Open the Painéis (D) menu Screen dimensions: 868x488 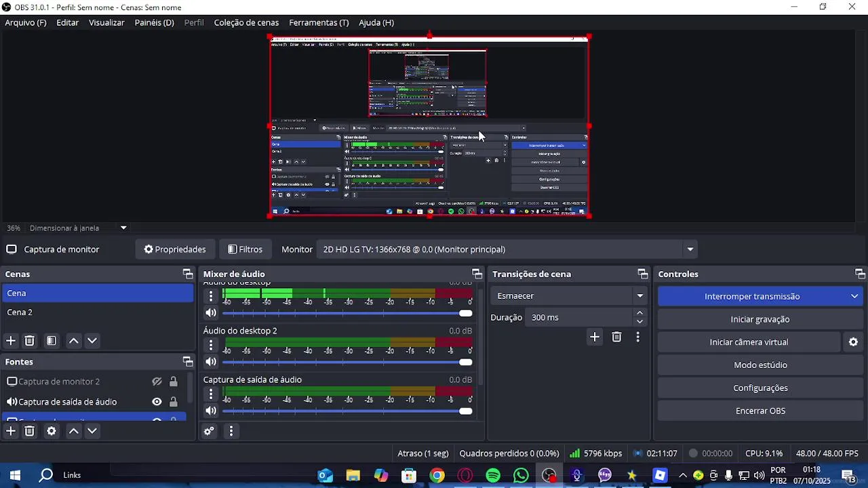tap(154, 22)
